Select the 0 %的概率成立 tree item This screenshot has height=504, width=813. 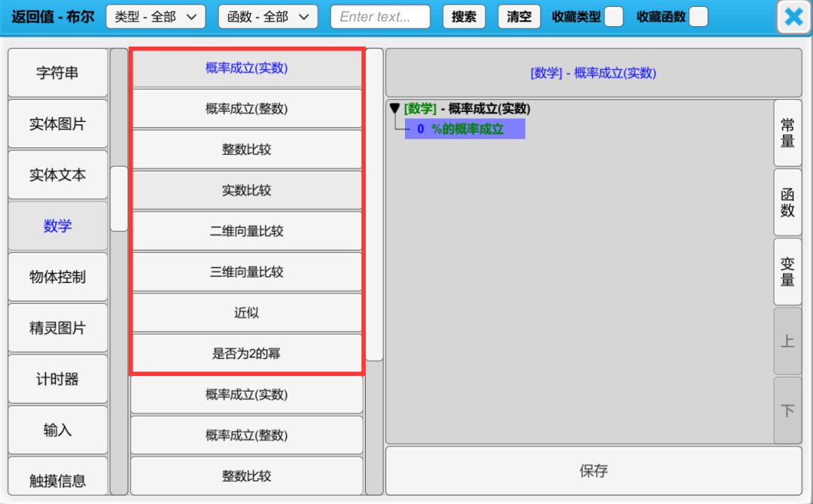coord(464,129)
